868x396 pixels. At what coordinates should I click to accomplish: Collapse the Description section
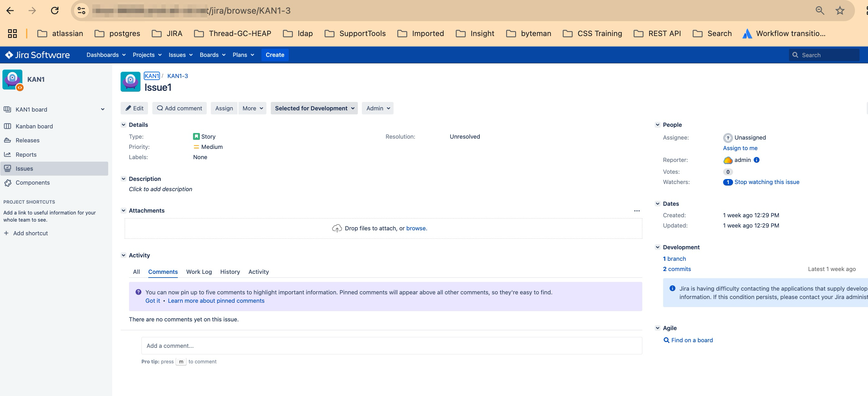click(123, 179)
